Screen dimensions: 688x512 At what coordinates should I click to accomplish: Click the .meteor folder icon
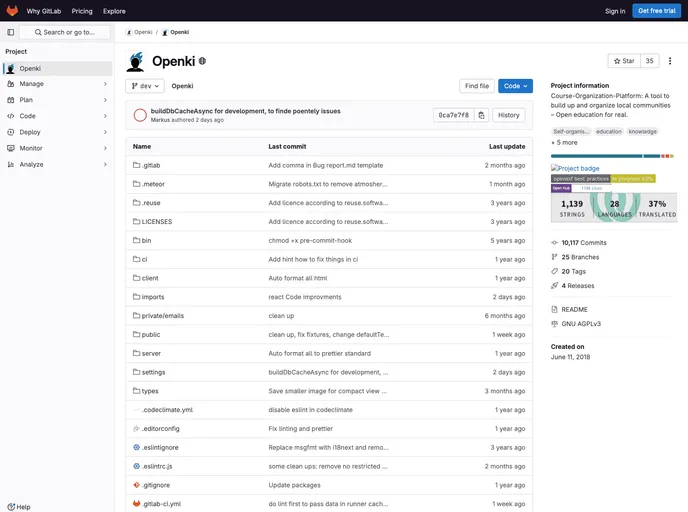[136, 184]
